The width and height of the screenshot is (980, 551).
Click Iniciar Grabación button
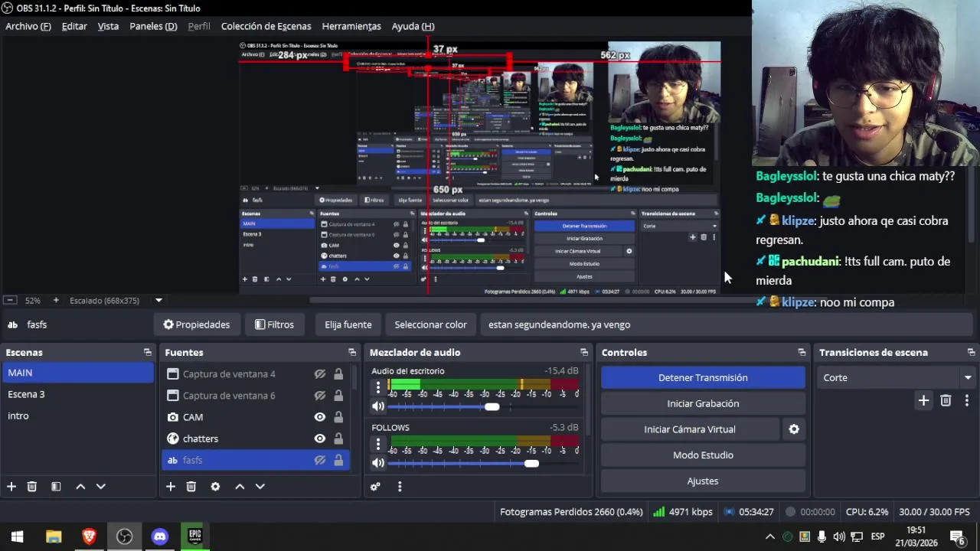coord(703,403)
